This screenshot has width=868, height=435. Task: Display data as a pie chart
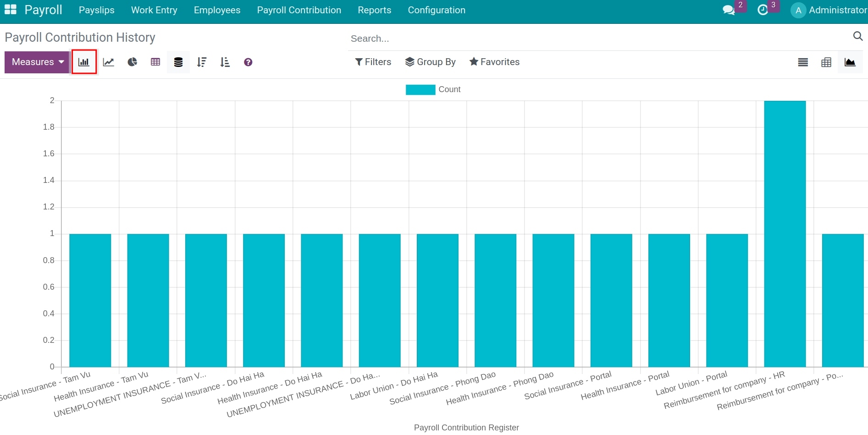point(132,62)
